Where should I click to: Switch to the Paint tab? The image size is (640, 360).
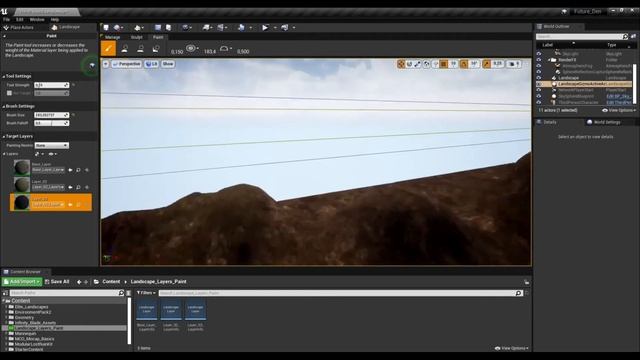pos(158,37)
